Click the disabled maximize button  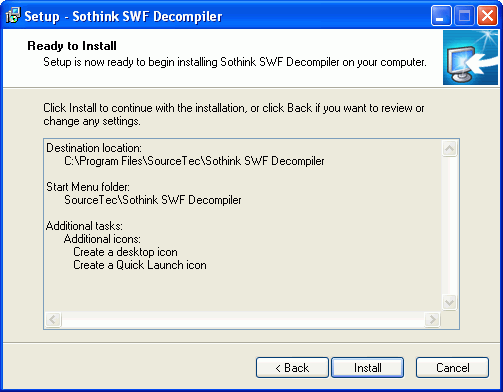pyautogui.click(x=464, y=16)
